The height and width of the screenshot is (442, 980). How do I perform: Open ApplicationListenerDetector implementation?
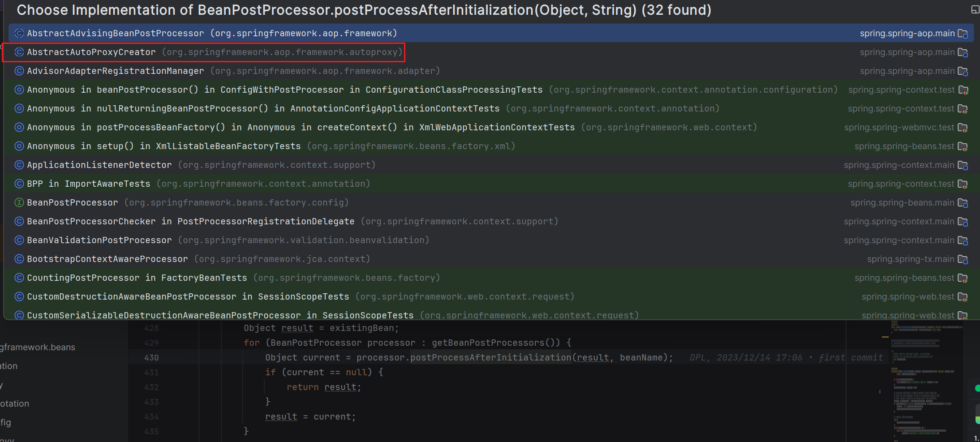(491, 165)
